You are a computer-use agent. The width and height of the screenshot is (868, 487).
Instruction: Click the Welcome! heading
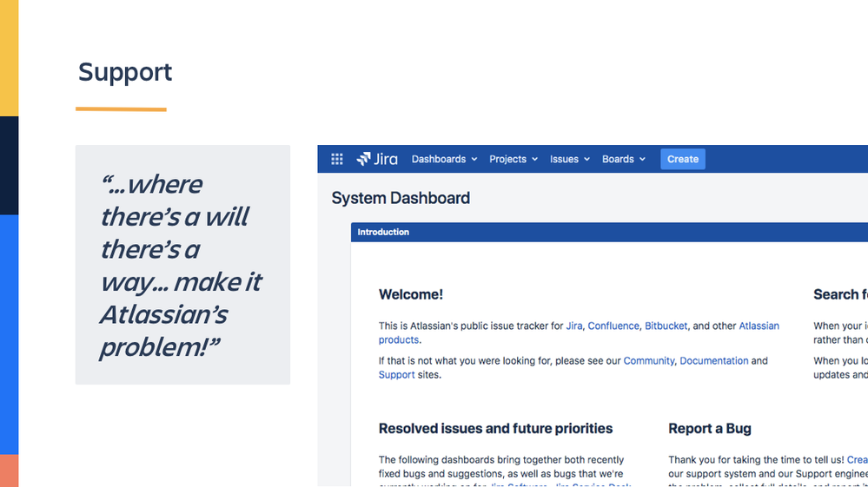411,294
